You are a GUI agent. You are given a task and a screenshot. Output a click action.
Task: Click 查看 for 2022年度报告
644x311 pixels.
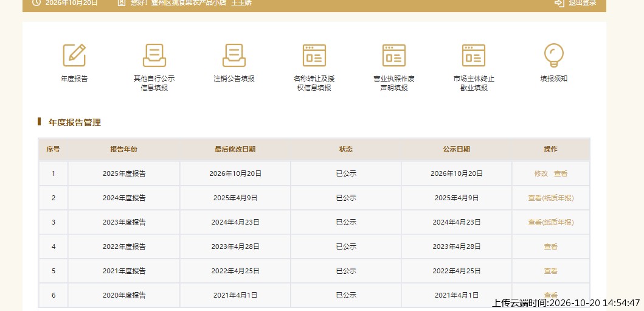[x=551, y=246]
